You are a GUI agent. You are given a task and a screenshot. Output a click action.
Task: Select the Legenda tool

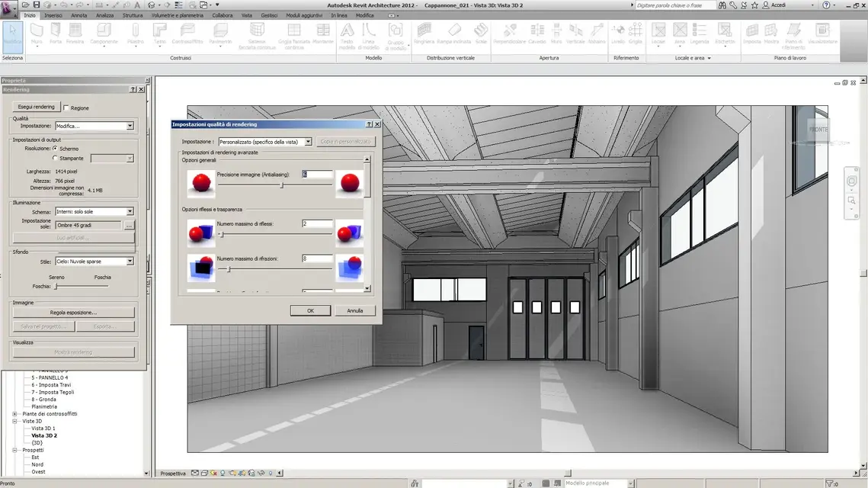click(x=699, y=34)
